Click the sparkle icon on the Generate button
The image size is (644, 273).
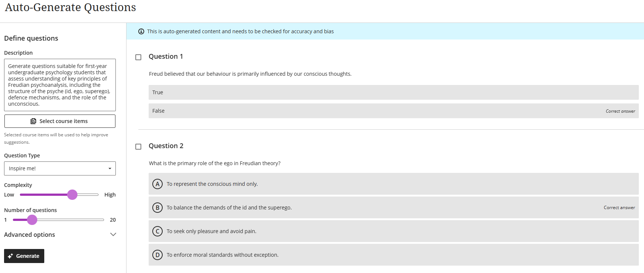[10, 256]
